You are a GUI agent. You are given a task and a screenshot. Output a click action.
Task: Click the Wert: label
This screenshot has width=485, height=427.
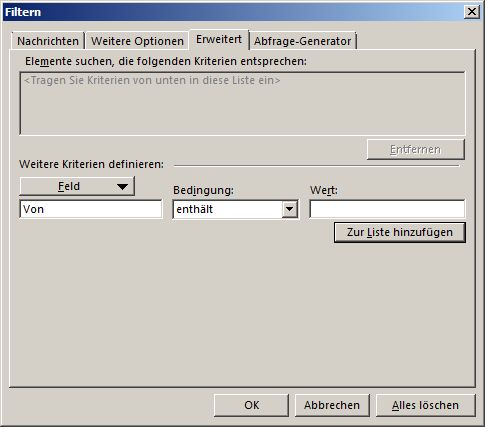324,190
